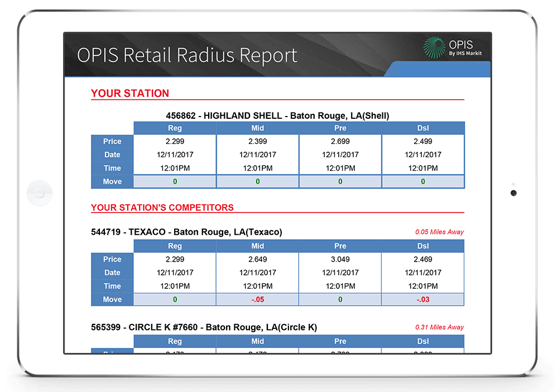This screenshot has width=558, height=392.
Task: Click the OPIS Retail Radius Report title
Action: point(187,55)
